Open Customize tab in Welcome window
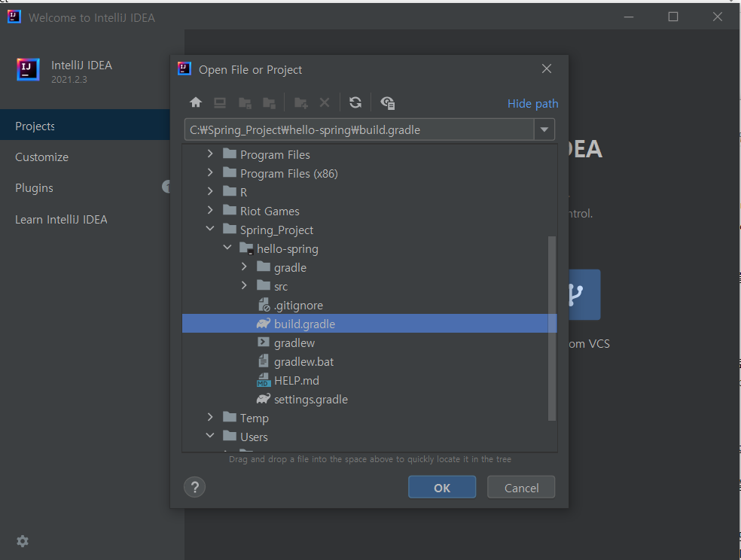 tap(85, 157)
